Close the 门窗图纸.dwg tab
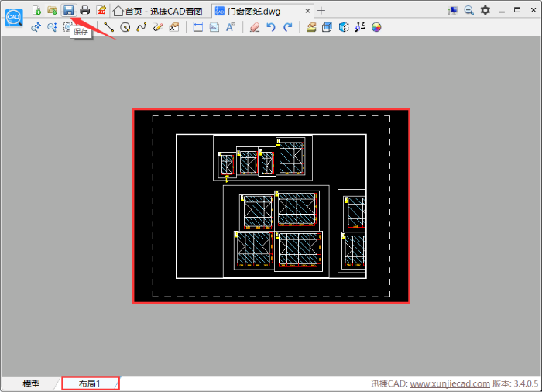Viewport: 542px width, 392px height. [307, 11]
